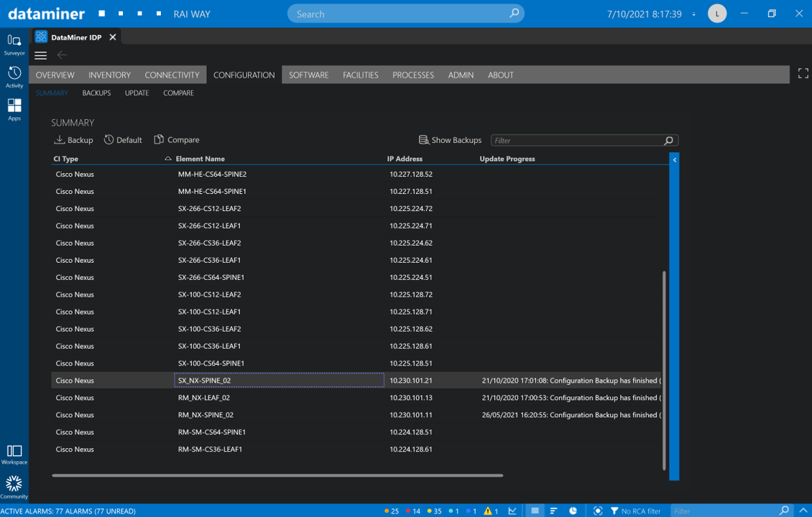Image resolution: width=812 pixels, height=517 pixels.
Task: Expand the alarm console with up chevron
Action: [803, 511]
